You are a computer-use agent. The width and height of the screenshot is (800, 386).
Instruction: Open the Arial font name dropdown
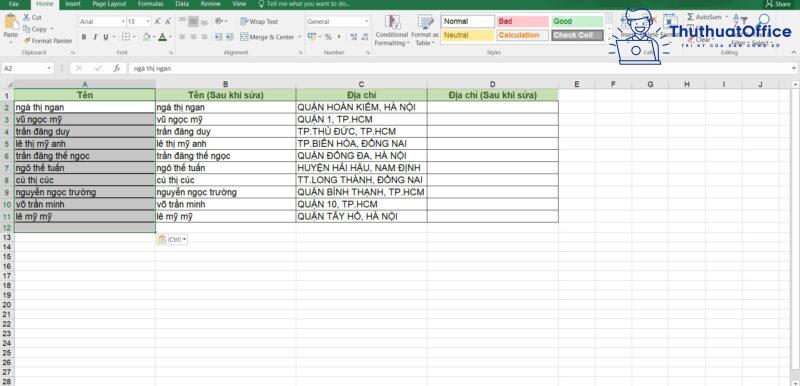coord(123,21)
